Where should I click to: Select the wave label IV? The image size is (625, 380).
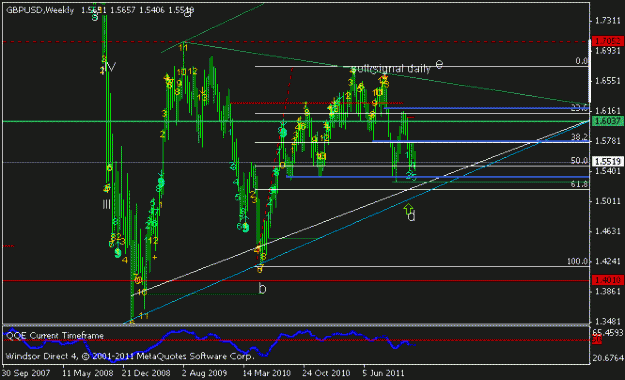111,67
